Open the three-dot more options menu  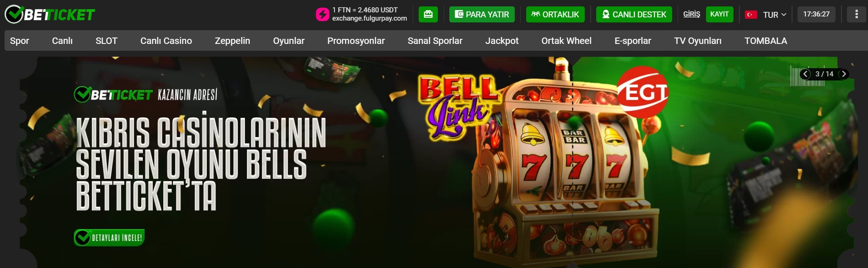tap(857, 14)
